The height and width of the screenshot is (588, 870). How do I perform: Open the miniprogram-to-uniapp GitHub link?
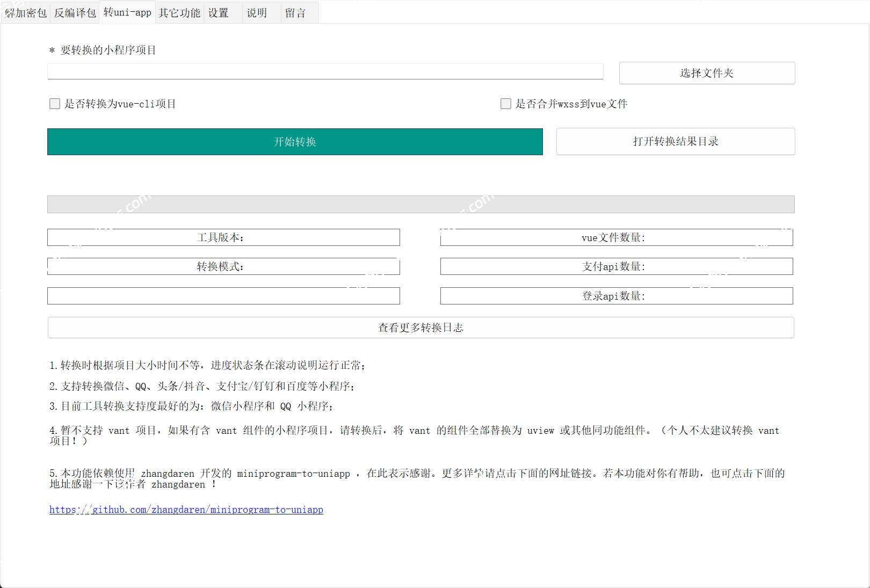(x=186, y=509)
